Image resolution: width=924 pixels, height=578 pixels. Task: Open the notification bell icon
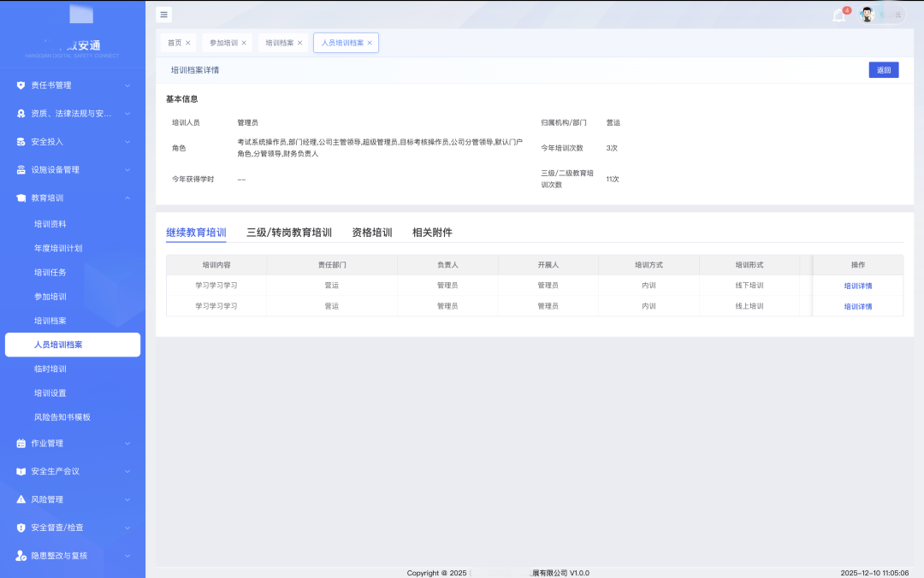click(x=838, y=15)
